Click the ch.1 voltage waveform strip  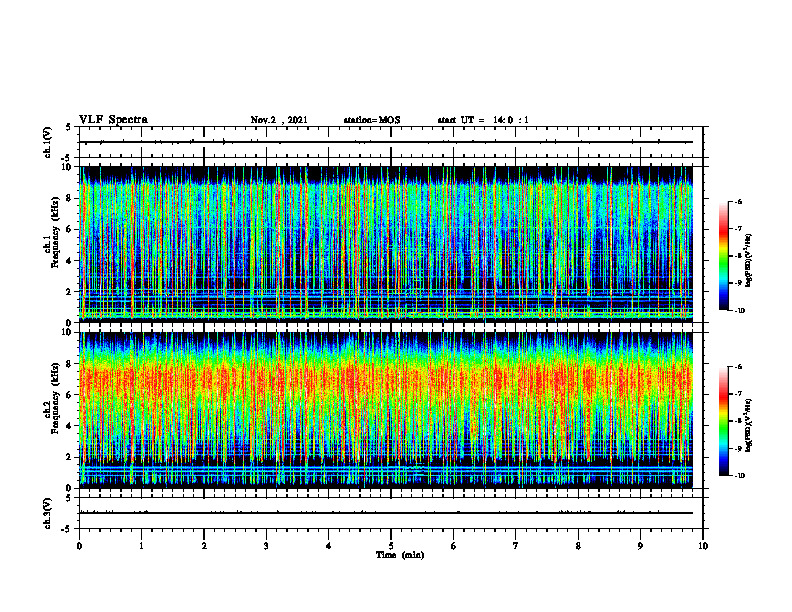(391, 142)
